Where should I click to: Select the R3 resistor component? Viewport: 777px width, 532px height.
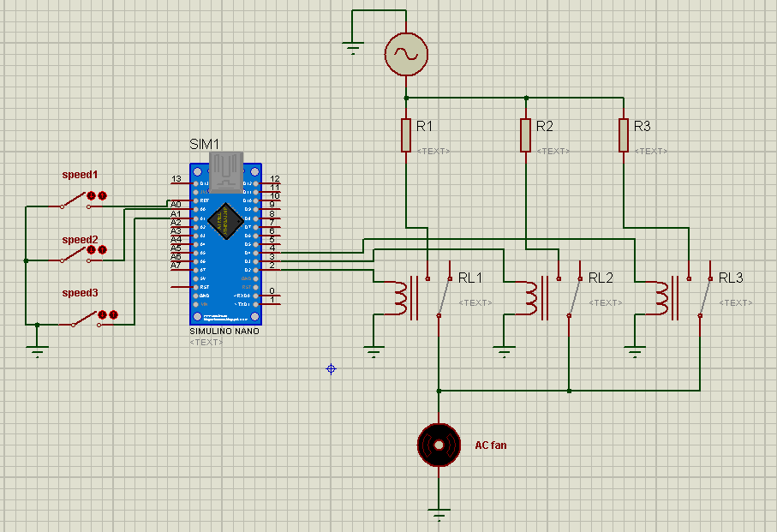tap(625, 135)
